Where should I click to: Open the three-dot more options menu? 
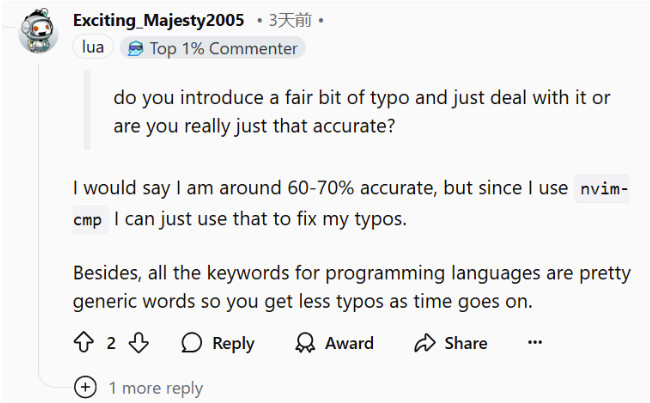pyautogui.click(x=535, y=342)
